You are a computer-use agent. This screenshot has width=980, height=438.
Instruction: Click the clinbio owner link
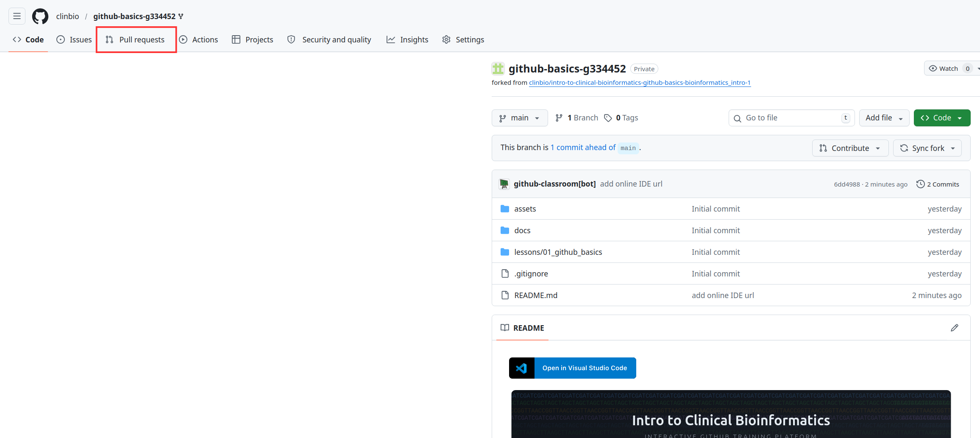point(67,16)
